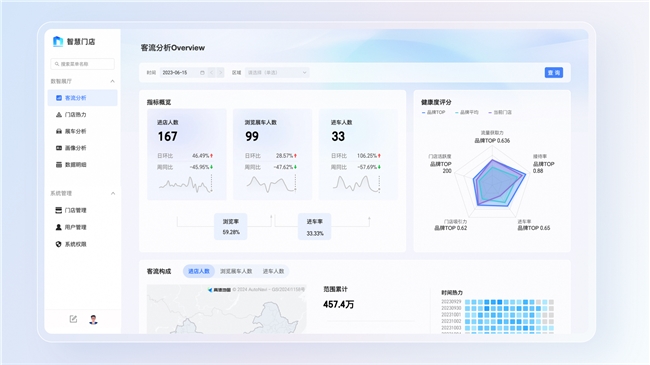Go to next date with right arrow
The width and height of the screenshot is (650, 365).
(221, 73)
